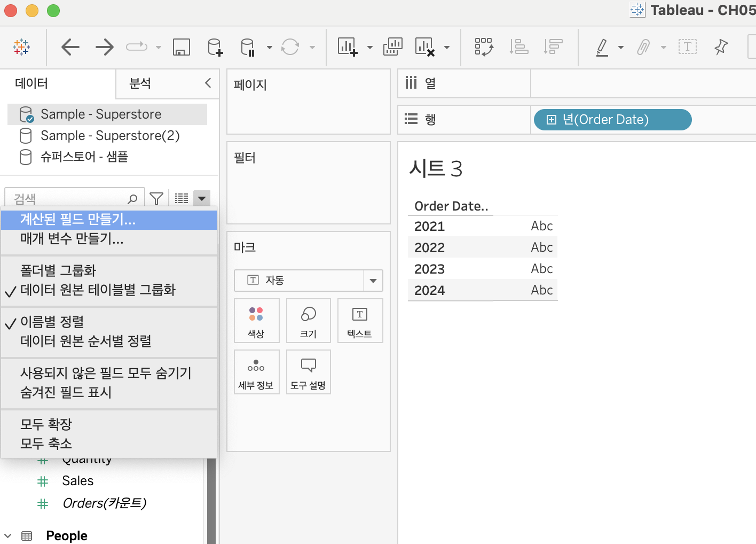Click the refresh run update icon
The image size is (756, 544).
pyautogui.click(x=290, y=47)
